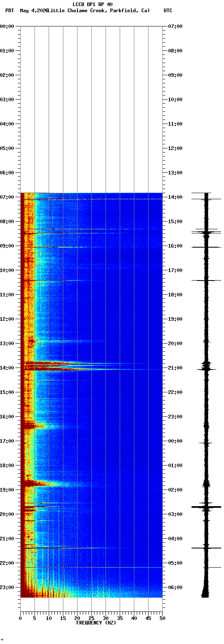Viewport: 224px width, 644px height.
Task: Click the '18:00' label on the UTC axis
Action: click(x=175, y=295)
